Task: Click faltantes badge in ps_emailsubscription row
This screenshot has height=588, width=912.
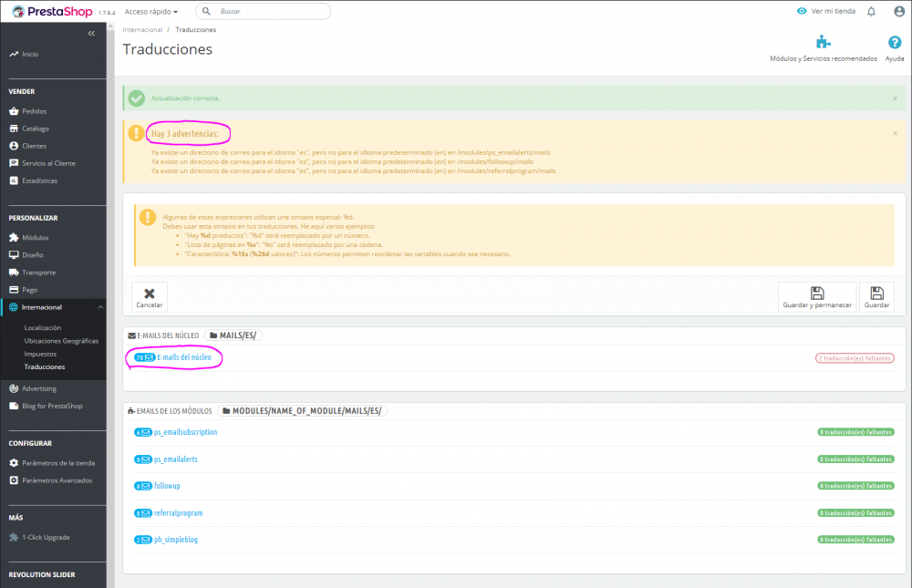Action: tap(855, 432)
